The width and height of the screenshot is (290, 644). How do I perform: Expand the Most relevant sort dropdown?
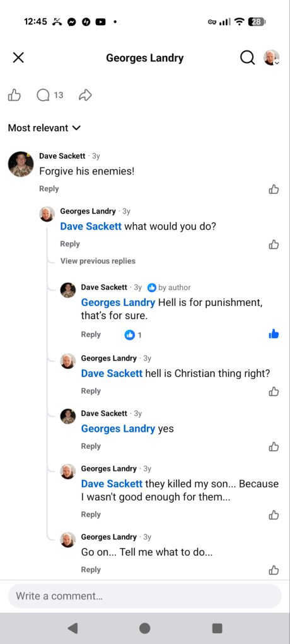coord(44,128)
